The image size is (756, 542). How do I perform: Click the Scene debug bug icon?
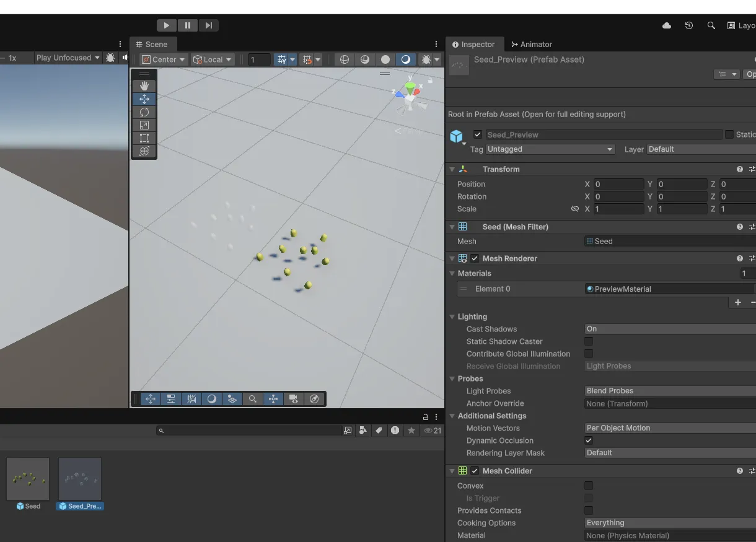pos(426,59)
